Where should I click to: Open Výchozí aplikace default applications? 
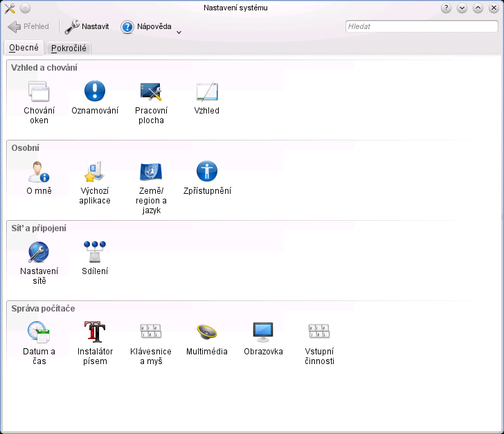click(x=95, y=183)
